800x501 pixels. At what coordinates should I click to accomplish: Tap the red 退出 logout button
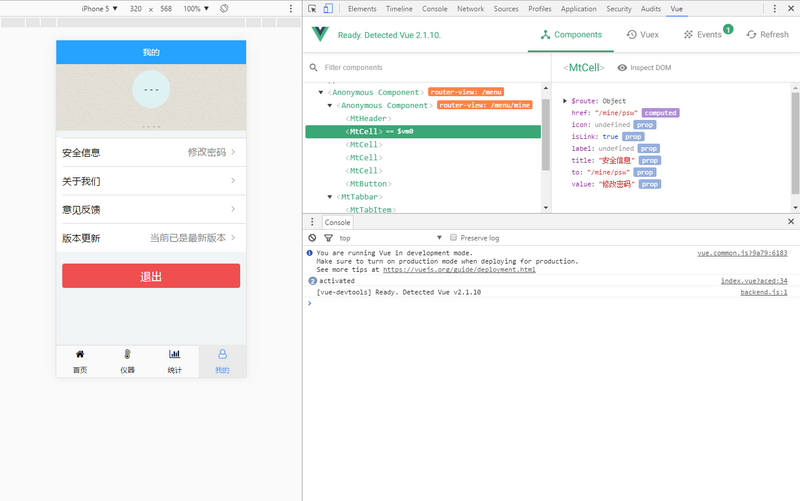pyautogui.click(x=151, y=276)
